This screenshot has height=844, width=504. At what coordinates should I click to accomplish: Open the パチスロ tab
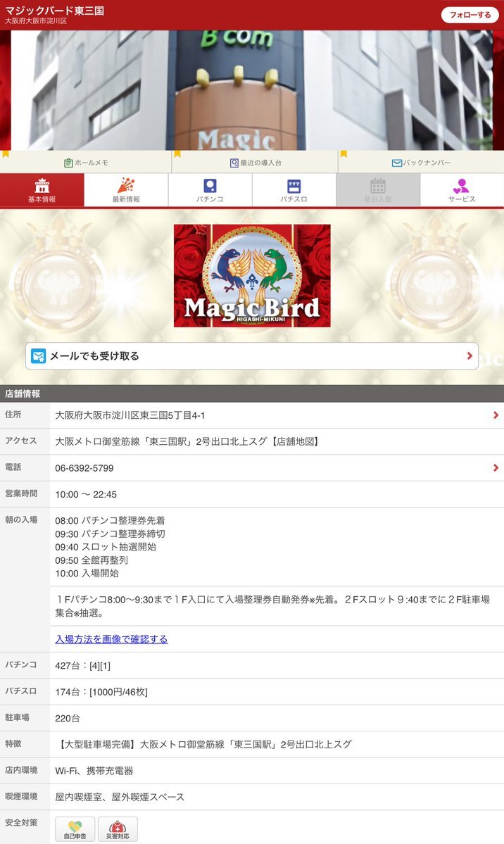click(294, 190)
